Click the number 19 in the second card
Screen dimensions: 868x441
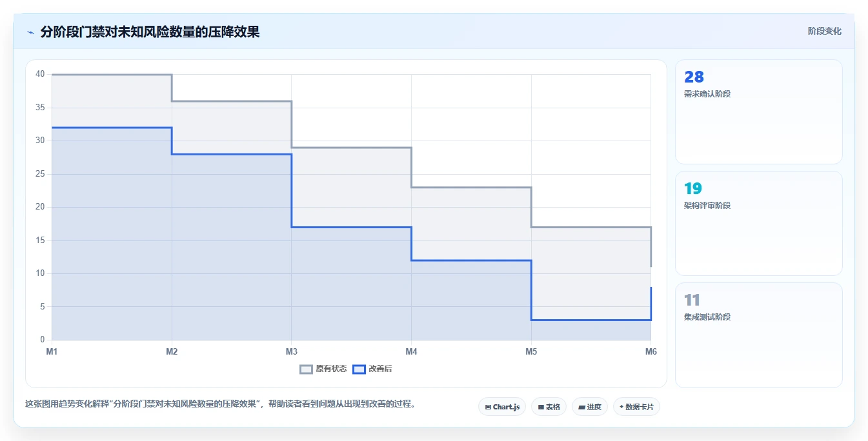[x=693, y=189]
